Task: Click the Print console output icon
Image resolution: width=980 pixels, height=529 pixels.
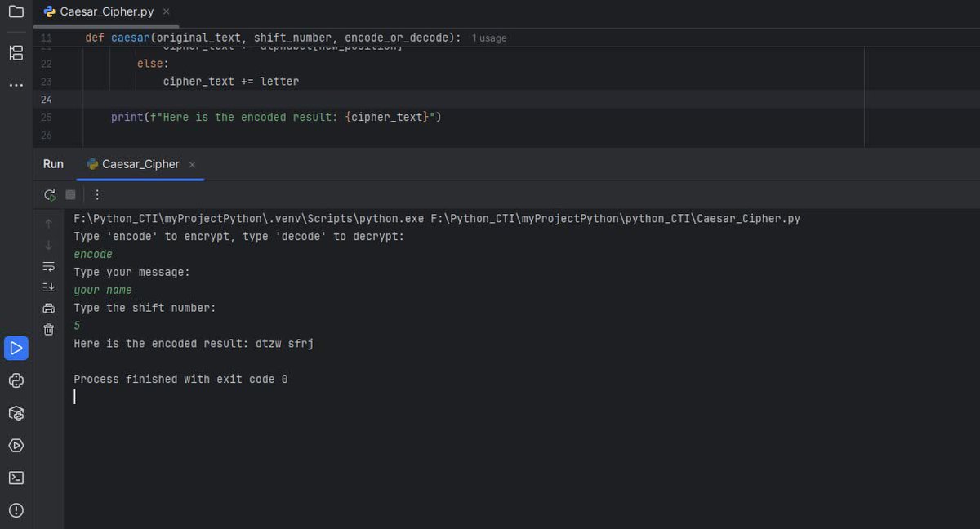Action: 48,309
